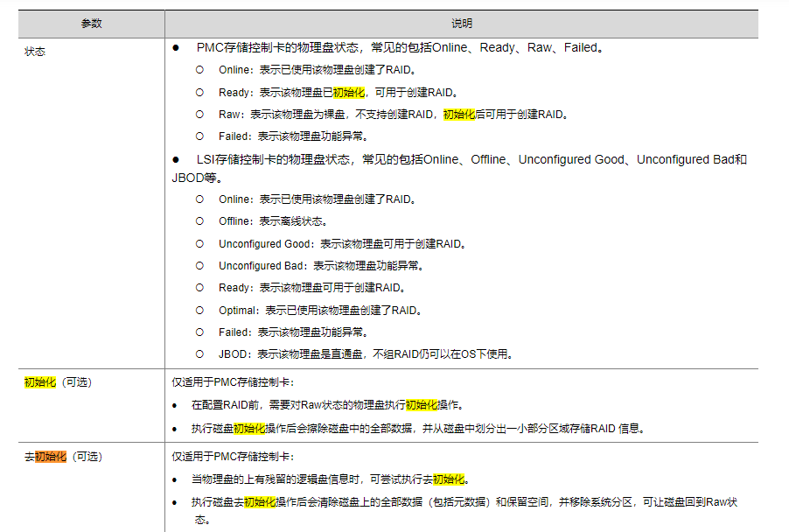Click the line starting PMC存储控制卡的物理盘状态
Image resolution: width=789 pixels, height=532 pixels.
(400, 48)
